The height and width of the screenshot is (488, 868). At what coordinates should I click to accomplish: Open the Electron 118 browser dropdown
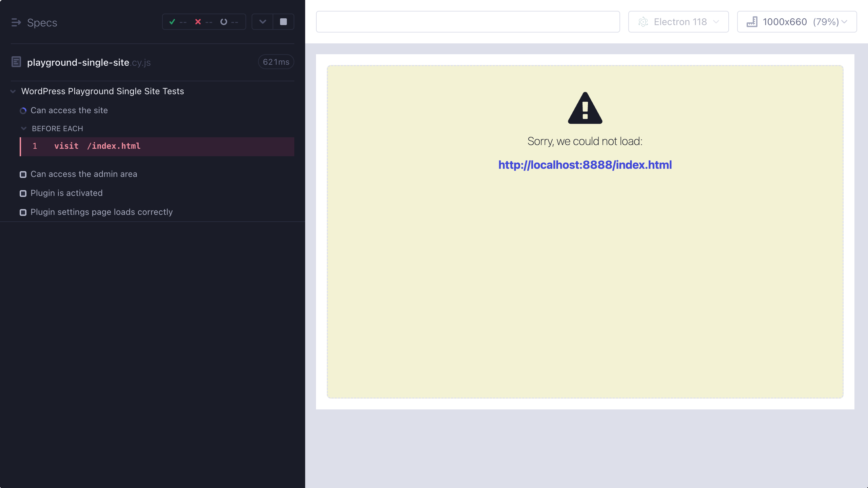point(678,22)
